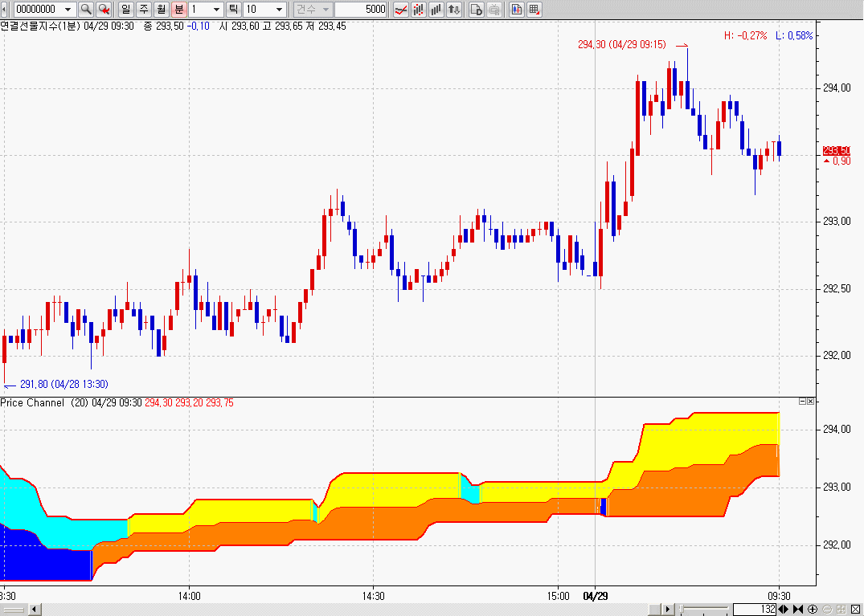The height and width of the screenshot is (616, 864).
Task: Click the chart title 연결선물지수(1분)
Action: 40,26
